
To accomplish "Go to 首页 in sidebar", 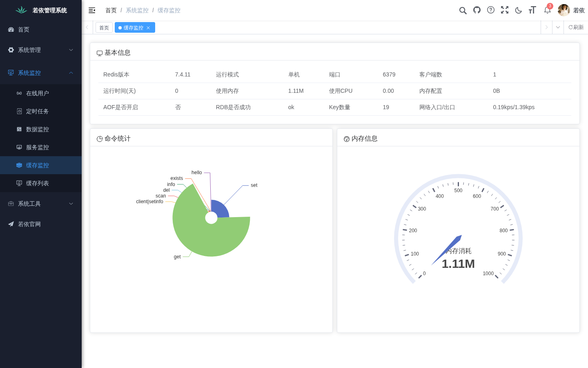I will [41, 29].
